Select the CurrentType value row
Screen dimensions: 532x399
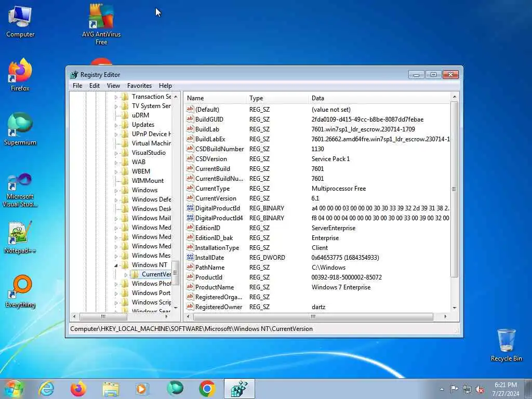317,188
